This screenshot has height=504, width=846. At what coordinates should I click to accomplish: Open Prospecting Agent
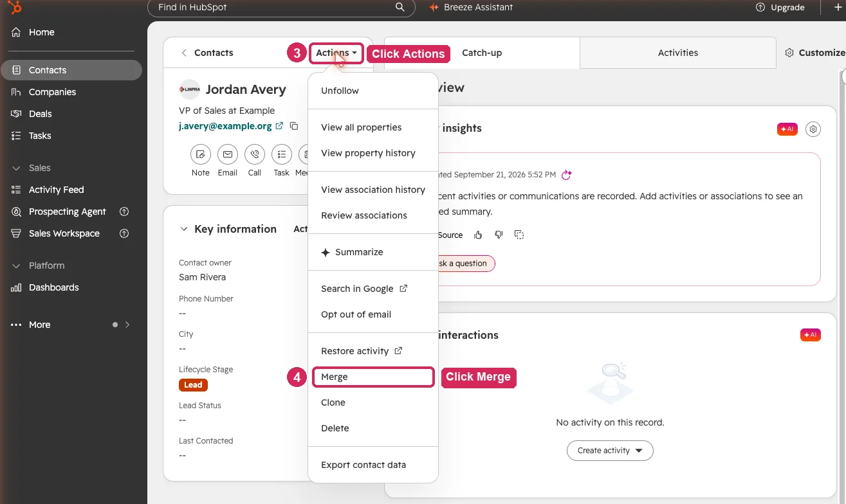[x=68, y=212]
